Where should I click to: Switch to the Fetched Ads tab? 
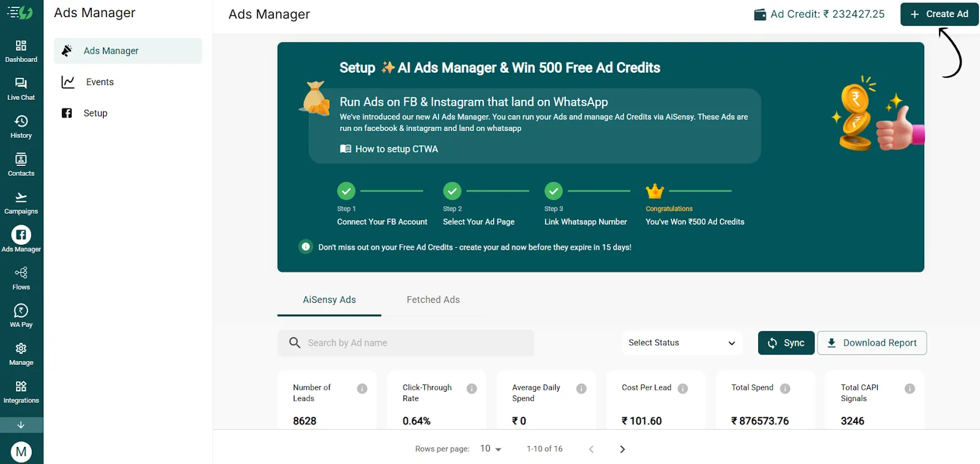pyautogui.click(x=433, y=300)
